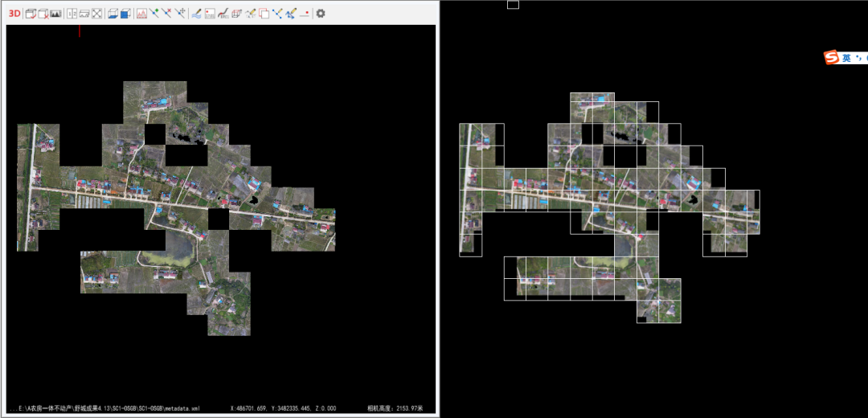Screen dimensions: 868x418
Task: Click the add node tool with green plus
Action: click(x=154, y=14)
